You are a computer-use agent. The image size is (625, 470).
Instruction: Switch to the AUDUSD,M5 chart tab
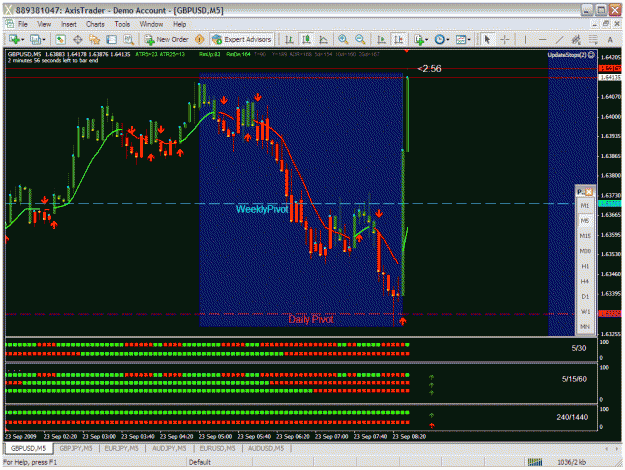coord(266,448)
